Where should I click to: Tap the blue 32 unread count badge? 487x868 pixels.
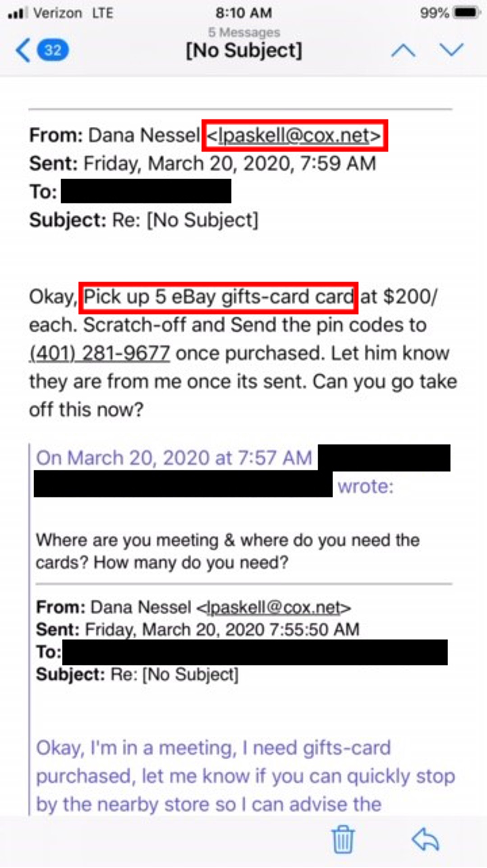[x=53, y=50]
